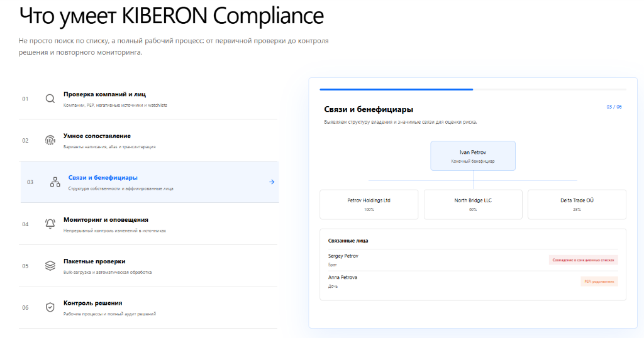This screenshot has width=644, height=338.
Task: Open the Контроль решения item
Action: tap(148, 307)
